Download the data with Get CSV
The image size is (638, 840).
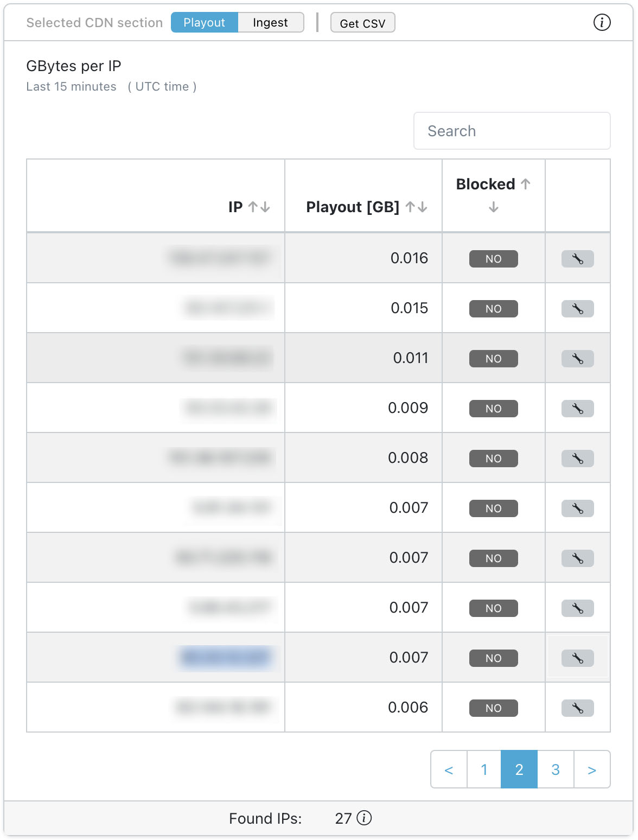[362, 22]
